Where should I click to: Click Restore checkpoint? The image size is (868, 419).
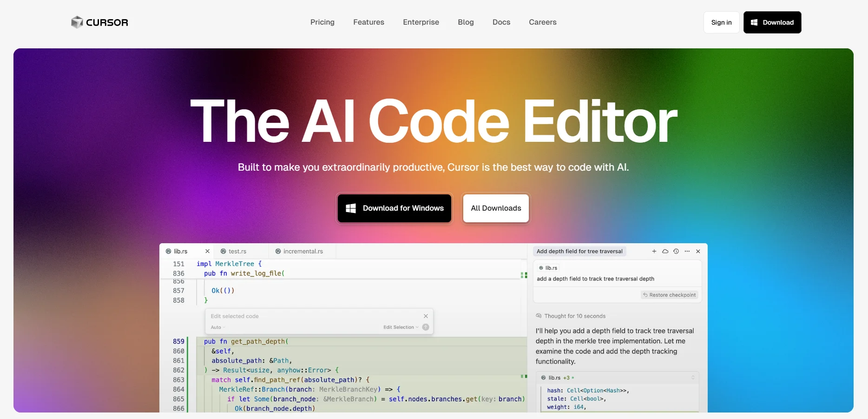(670, 295)
